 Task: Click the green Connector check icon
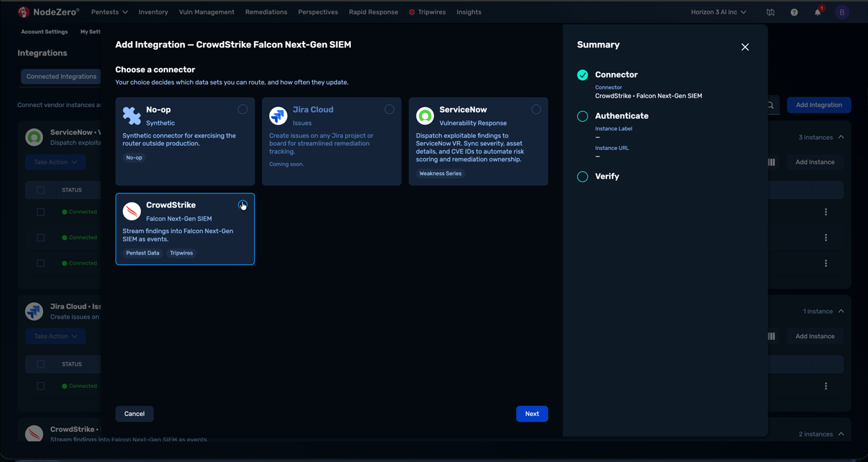pyautogui.click(x=583, y=75)
